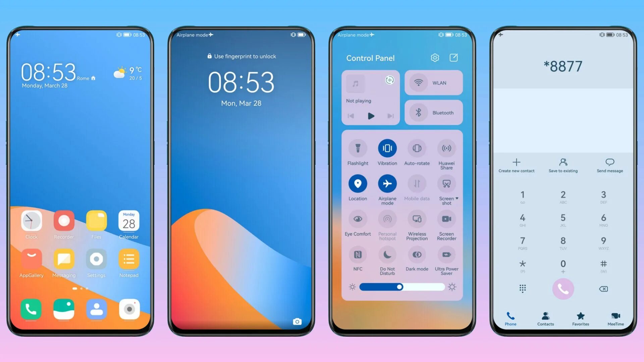Adjust screen brightness slider
The image size is (644, 362).
click(399, 287)
